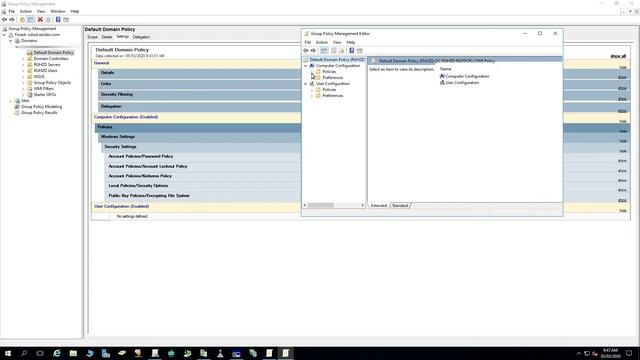
Task: Click Editor tree scrollbar right arrow
Action: pyautogui.click(x=362, y=205)
